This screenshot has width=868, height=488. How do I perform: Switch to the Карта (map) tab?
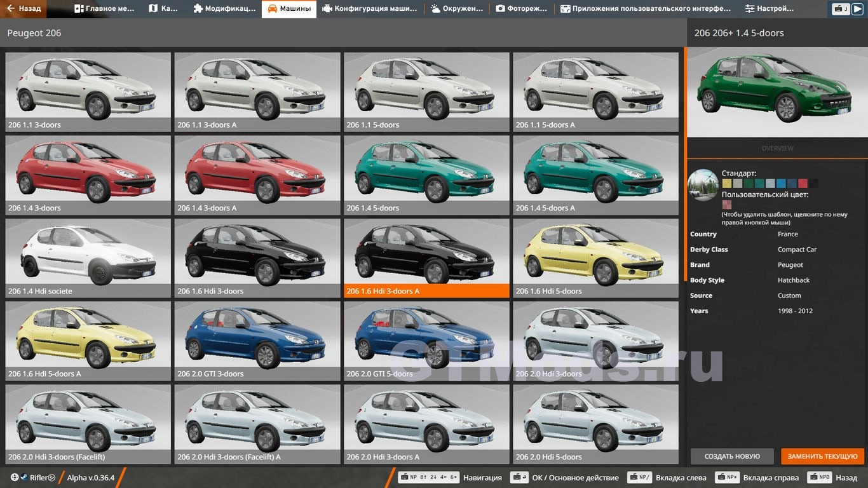click(163, 9)
